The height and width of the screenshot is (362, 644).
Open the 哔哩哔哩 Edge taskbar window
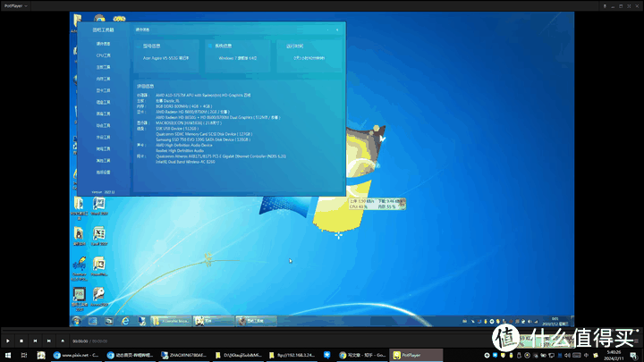[130, 355]
